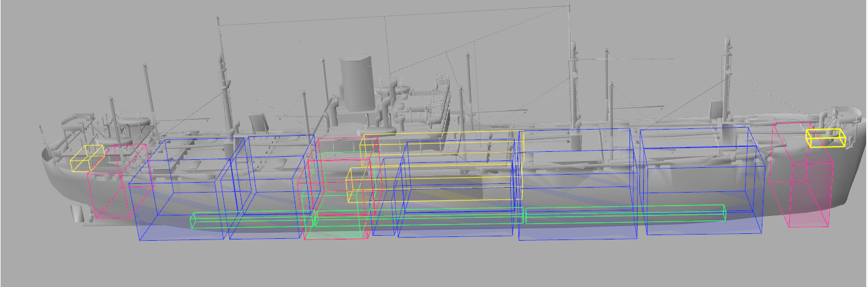This screenshot has height=287, width=868.
Task: Select the green long box under forward holds
Action: click(624, 215)
